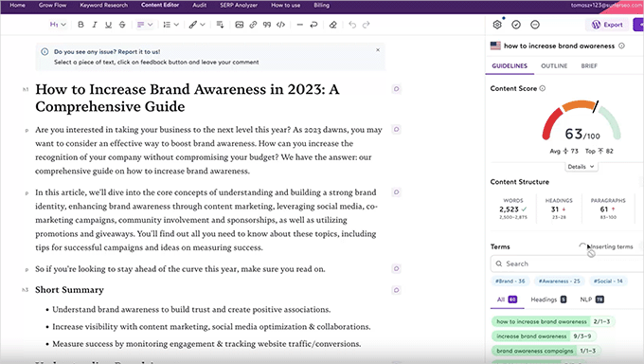Click the insert-below toolbar icon
Screen dimensions: 644x364
[x=220, y=25]
